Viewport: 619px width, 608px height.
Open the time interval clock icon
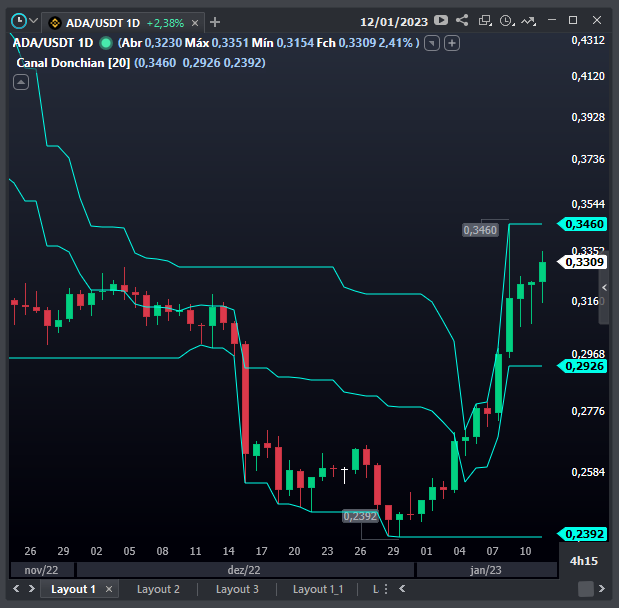[x=507, y=21]
